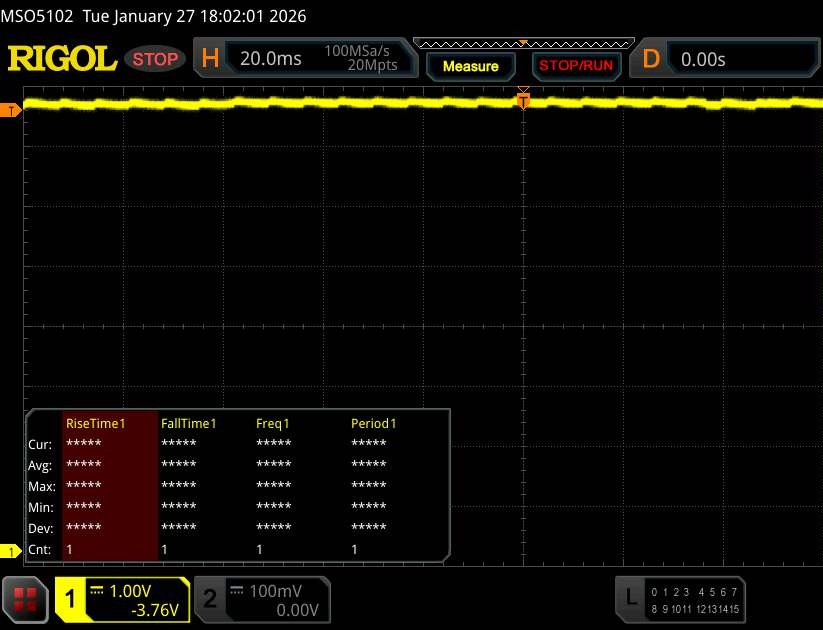Toggle channel 1 with the 1.00V label
This screenshot has height=630, width=823.
point(122,599)
